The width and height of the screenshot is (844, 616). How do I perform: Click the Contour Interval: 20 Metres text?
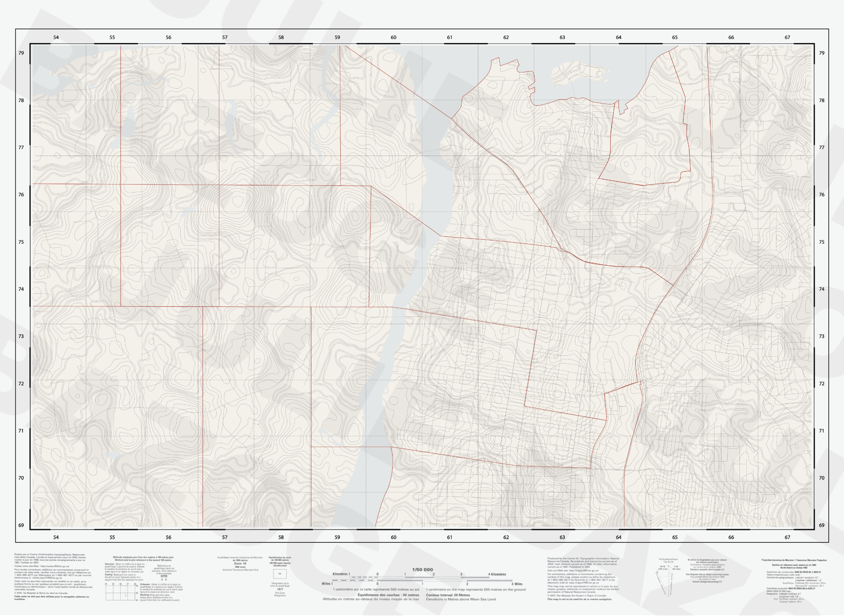pyautogui.click(x=448, y=595)
